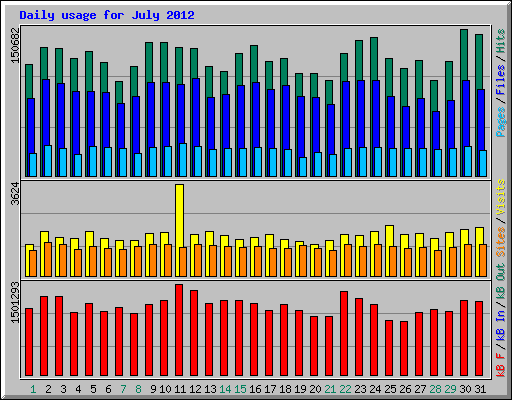
Task: Click the red kB bar for day 26
Action: 404,349
